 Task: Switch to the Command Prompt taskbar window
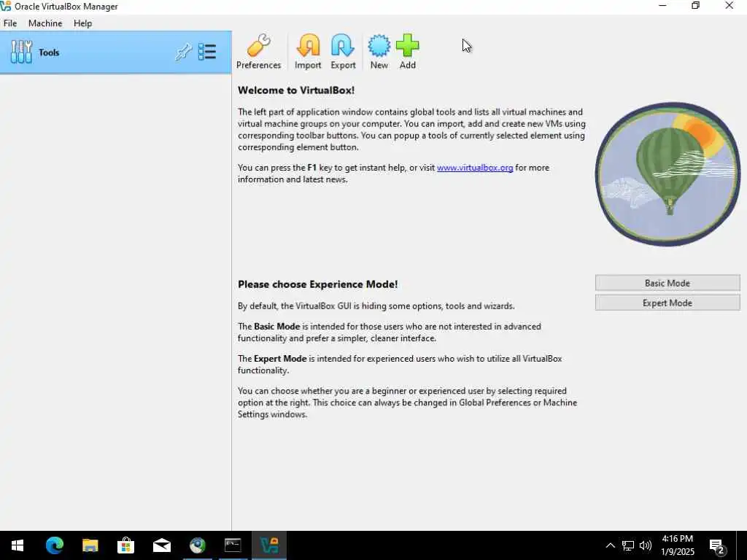point(233,545)
